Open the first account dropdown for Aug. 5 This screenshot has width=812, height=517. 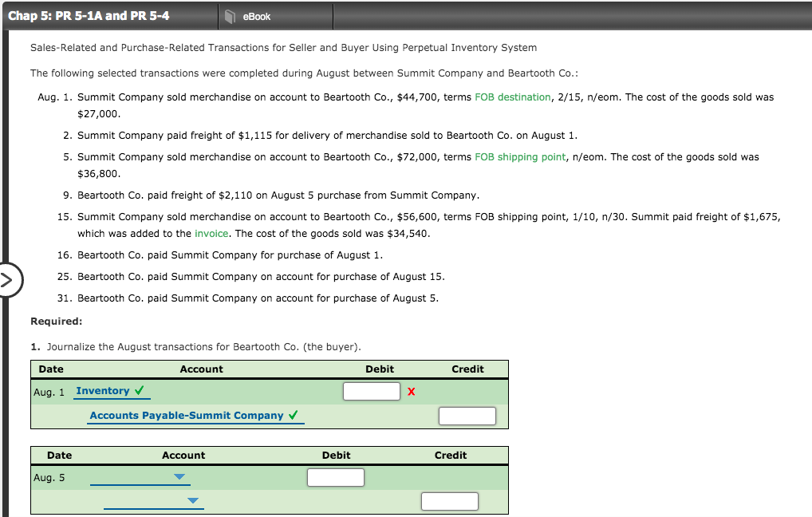click(140, 477)
